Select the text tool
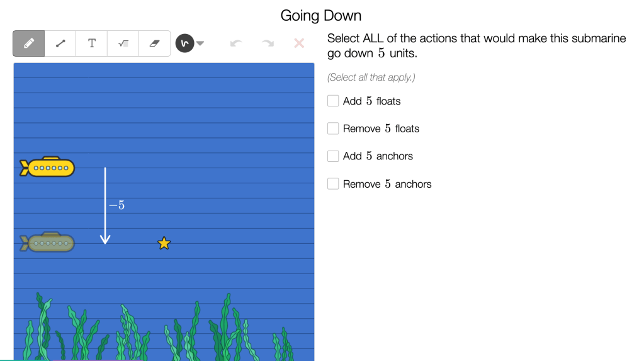Image resolution: width=644 pixels, height=361 pixels. pos(92,43)
